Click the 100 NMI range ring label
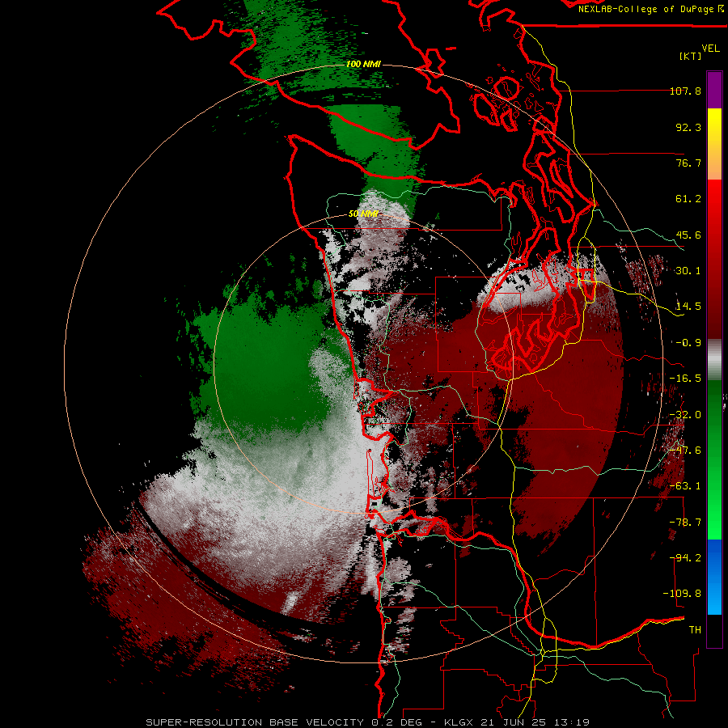The height and width of the screenshot is (728, 728). coord(363,64)
